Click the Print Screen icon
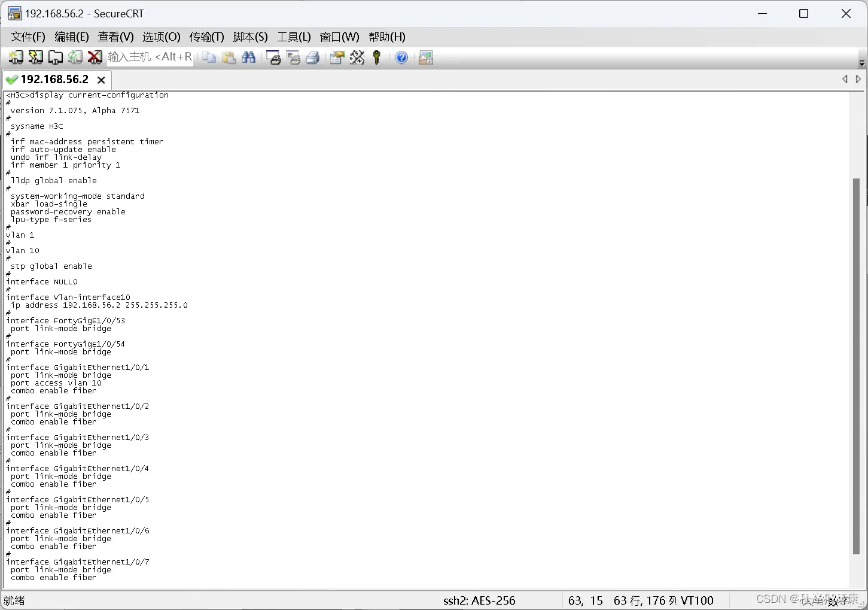 click(273, 57)
